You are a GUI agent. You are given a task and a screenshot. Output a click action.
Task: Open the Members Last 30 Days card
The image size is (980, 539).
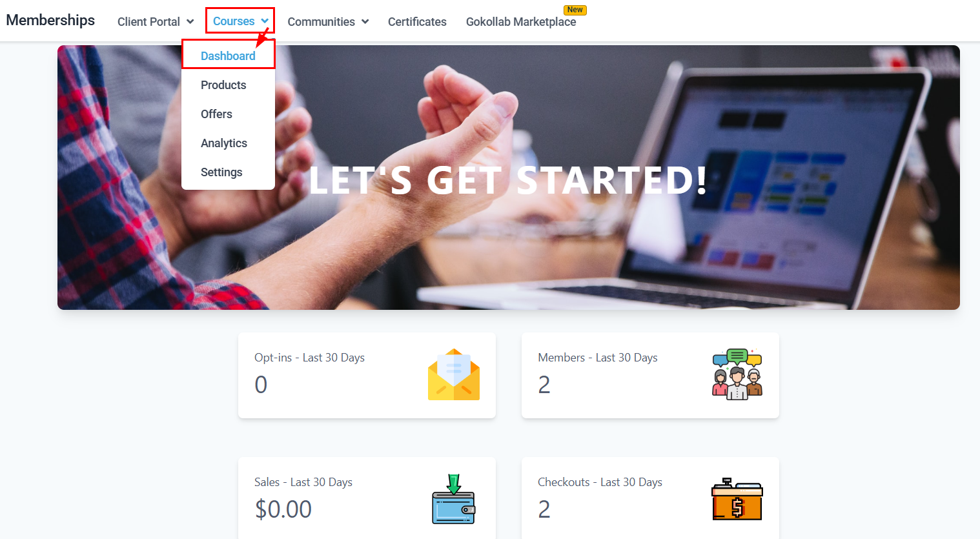(x=650, y=375)
